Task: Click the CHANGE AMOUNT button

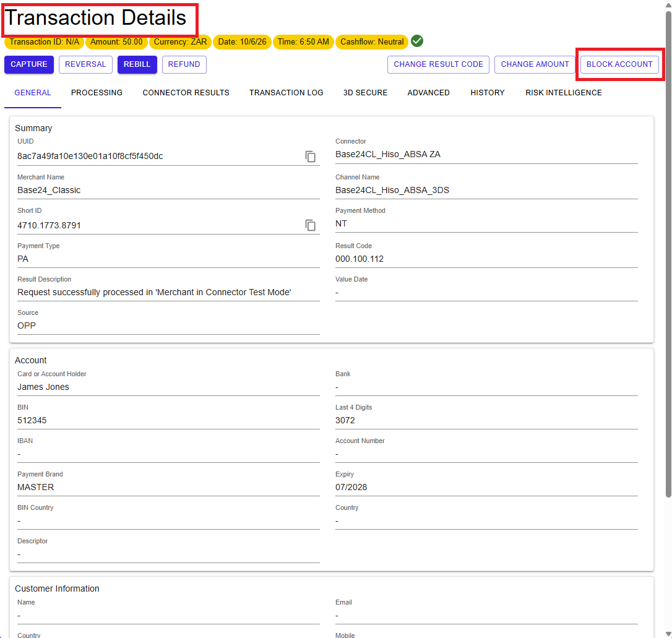Action: [x=535, y=64]
